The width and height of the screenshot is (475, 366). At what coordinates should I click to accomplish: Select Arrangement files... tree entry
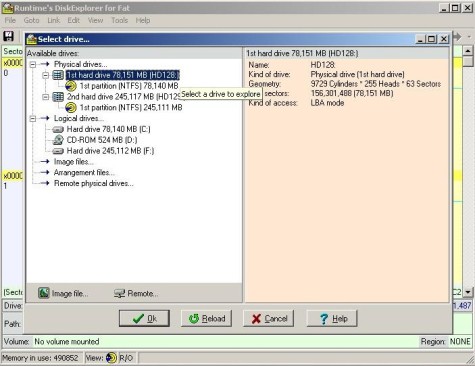(x=84, y=172)
